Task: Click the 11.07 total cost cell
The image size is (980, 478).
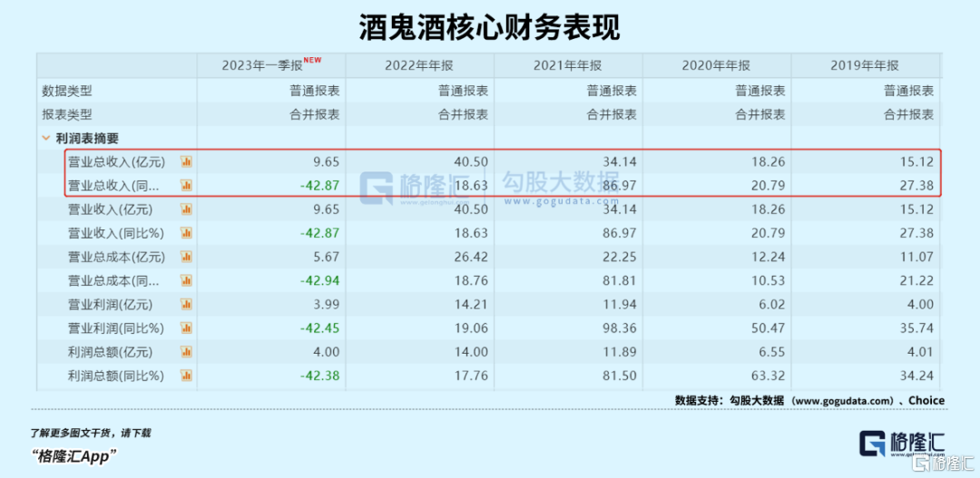Action: point(917,257)
